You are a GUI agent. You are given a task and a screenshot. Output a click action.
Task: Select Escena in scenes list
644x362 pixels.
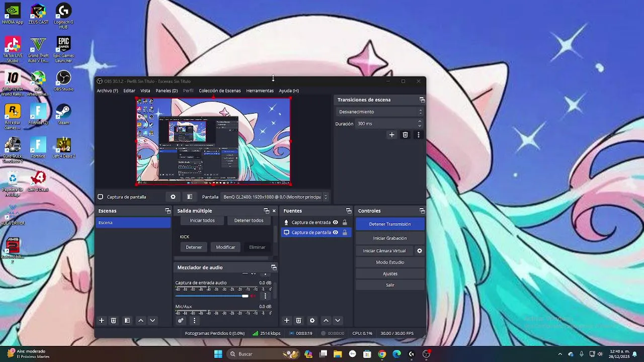coord(133,223)
